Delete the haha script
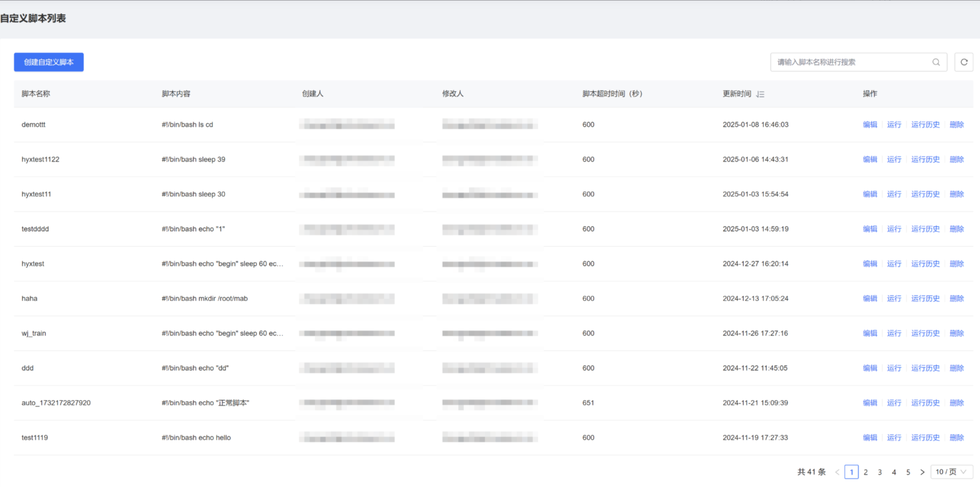 tap(956, 298)
